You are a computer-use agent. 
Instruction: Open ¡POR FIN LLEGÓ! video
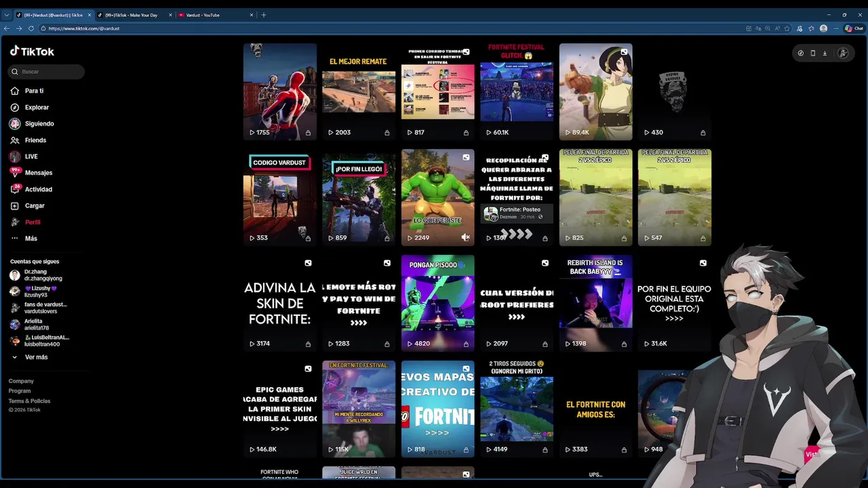[359, 197]
